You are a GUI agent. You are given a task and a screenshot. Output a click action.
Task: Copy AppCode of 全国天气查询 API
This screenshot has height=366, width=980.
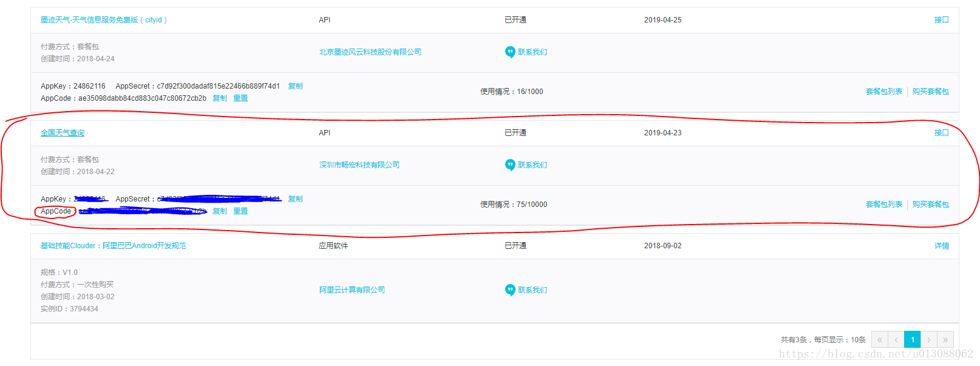point(220,211)
